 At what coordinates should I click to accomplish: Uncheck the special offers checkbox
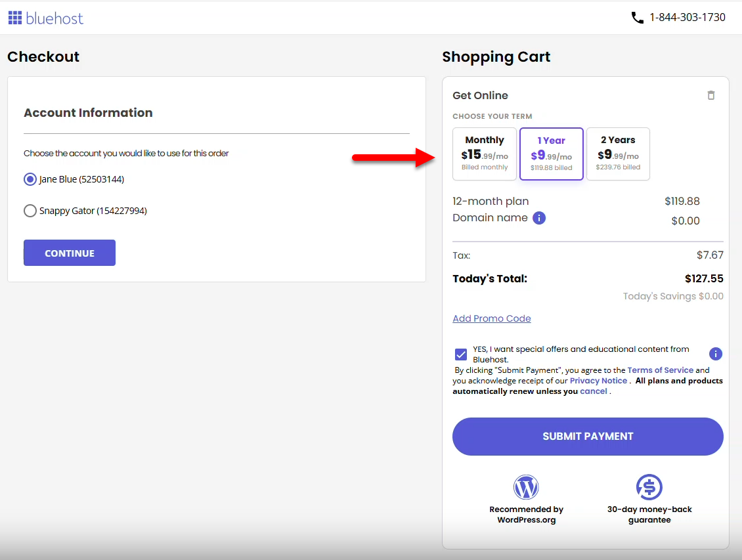(460, 355)
